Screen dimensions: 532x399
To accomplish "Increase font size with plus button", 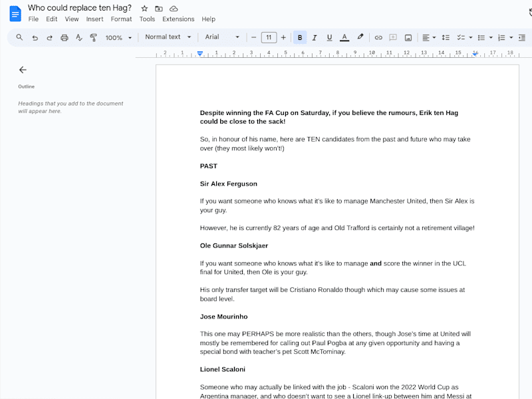I will [x=283, y=37].
